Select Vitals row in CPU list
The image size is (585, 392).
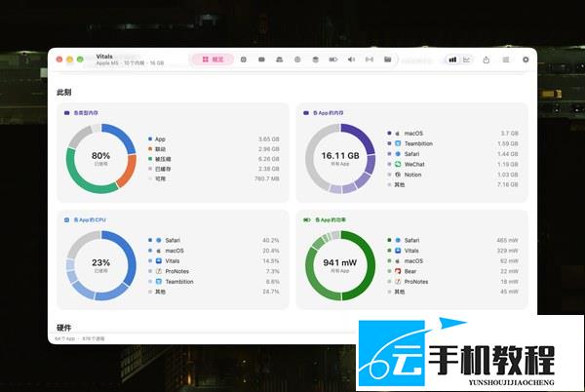tap(214, 261)
